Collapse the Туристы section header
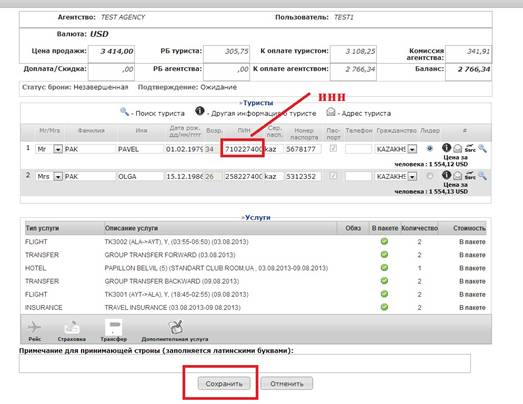523x404 pixels. coord(256,103)
